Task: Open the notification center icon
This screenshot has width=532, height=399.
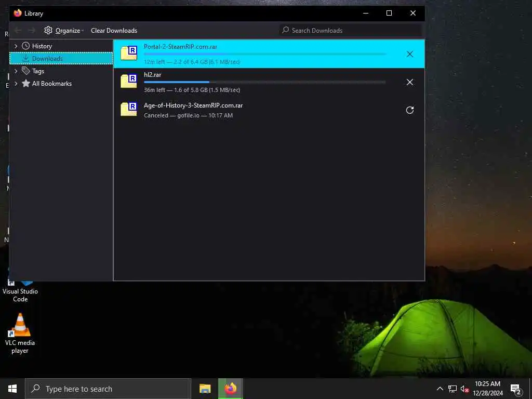Action: tap(516, 389)
